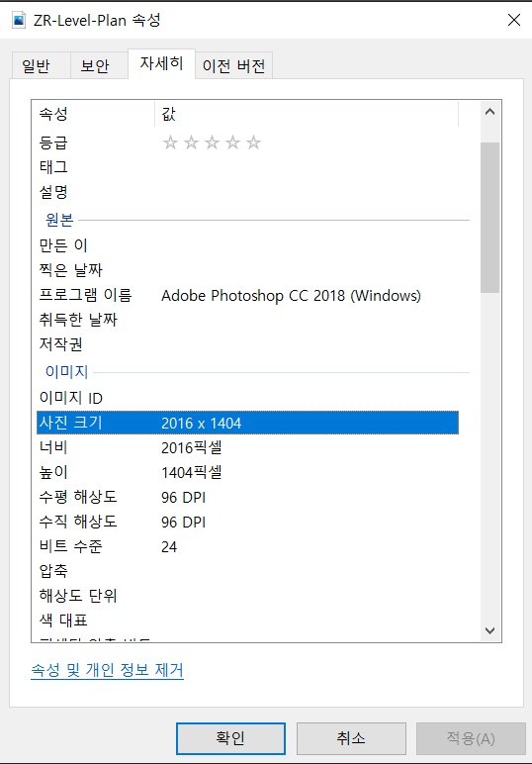
Task: Open the 보안 tab
Action: [99, 65]
